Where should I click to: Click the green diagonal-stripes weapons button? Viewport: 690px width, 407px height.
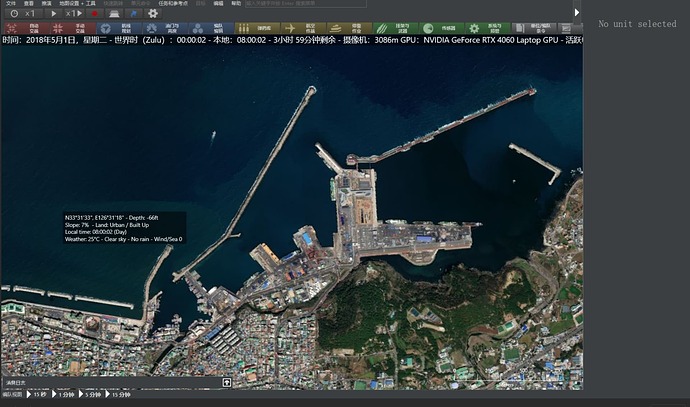[x=396, y=29]
